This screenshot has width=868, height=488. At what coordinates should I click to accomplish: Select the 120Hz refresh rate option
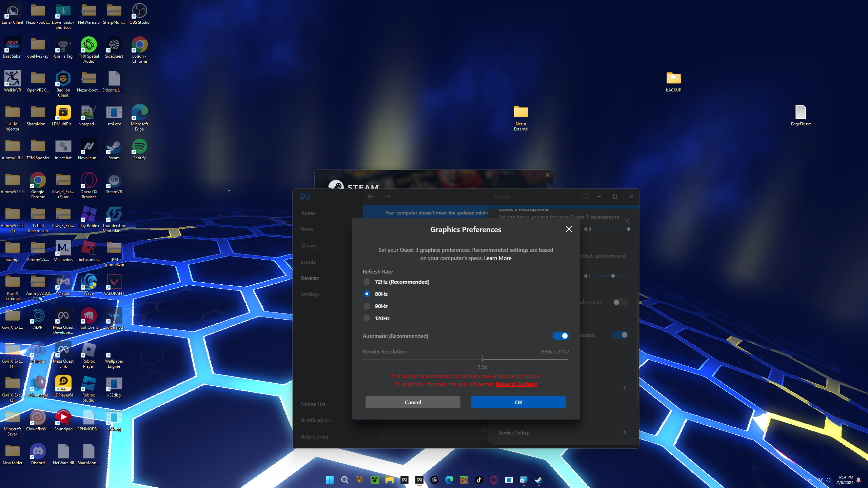point(367,318)
